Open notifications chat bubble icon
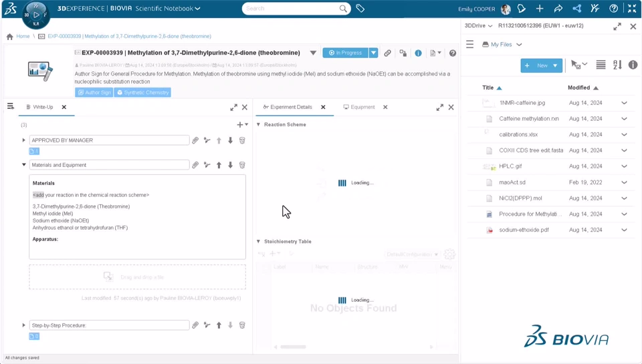642x364 pixels. point(521,9)
